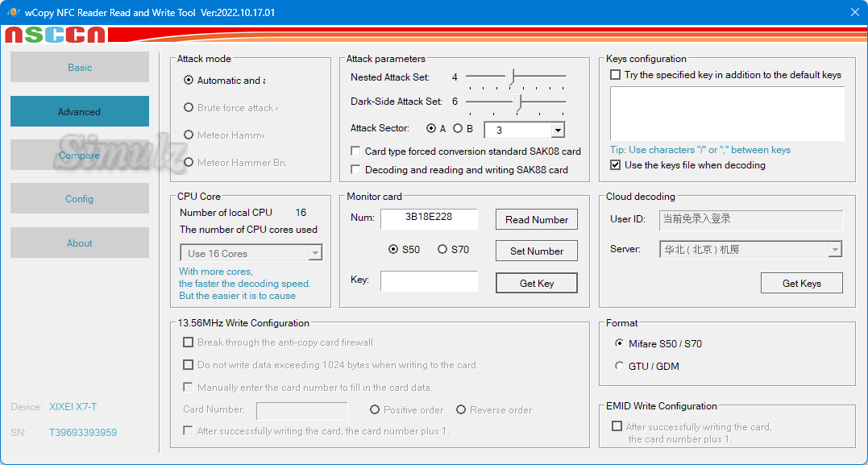Switch to the Advanced tab
The width and height of the screenshot is (868, 465).
point(80,111)
